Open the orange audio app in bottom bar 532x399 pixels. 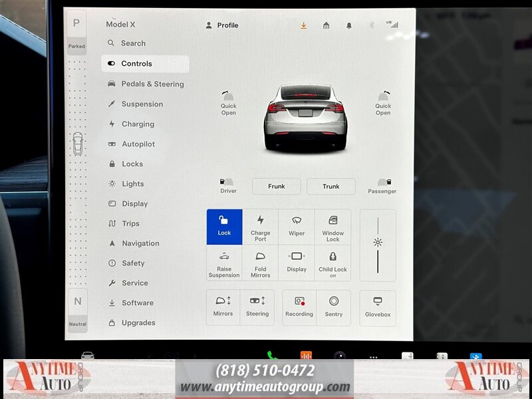(x=306, y=356)
